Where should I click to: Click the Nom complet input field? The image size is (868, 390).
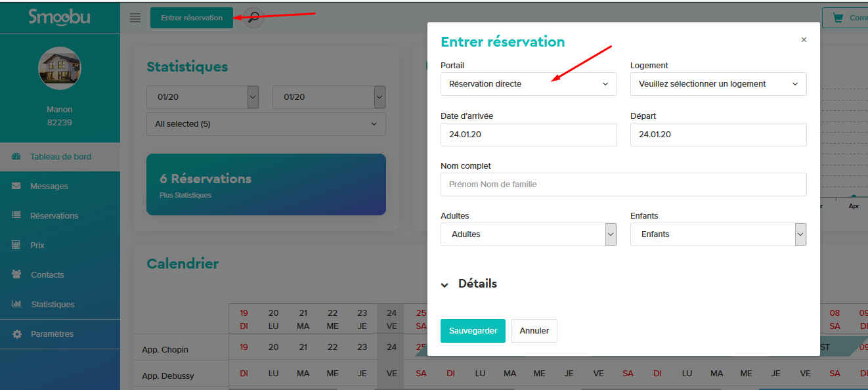click(623, 184)
